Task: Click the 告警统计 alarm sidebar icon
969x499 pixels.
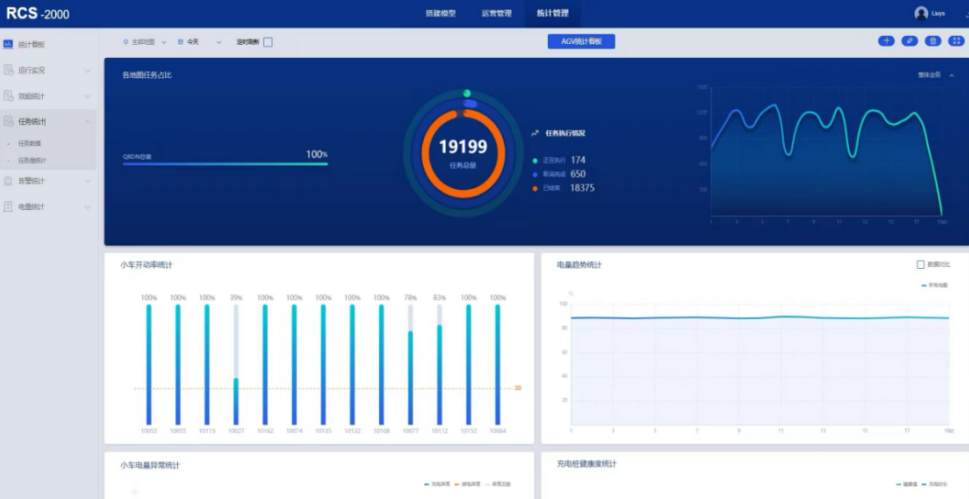Action: [8, 181]
